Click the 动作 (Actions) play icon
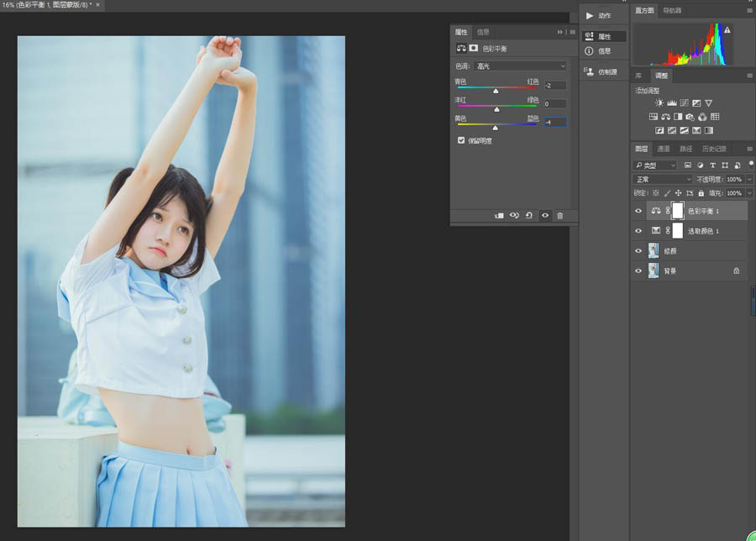756x541 pixels. tap(590, 16)
